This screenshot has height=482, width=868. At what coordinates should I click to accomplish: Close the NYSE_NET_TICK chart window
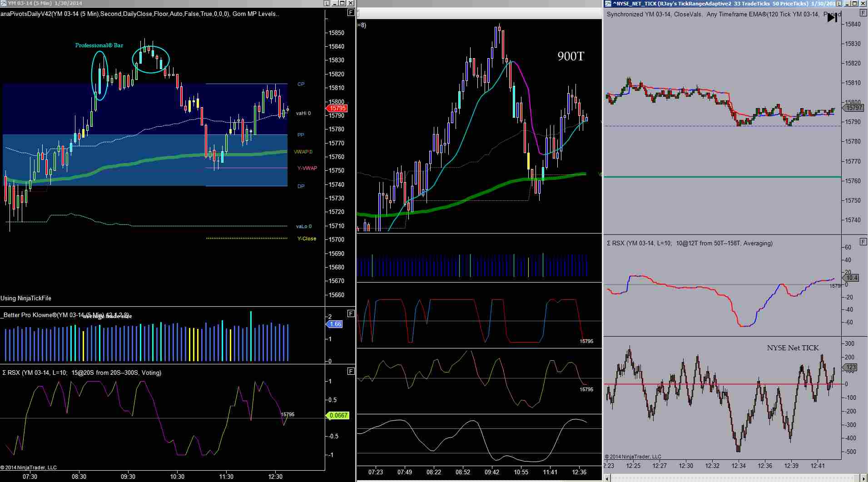(x=863, y=3)
